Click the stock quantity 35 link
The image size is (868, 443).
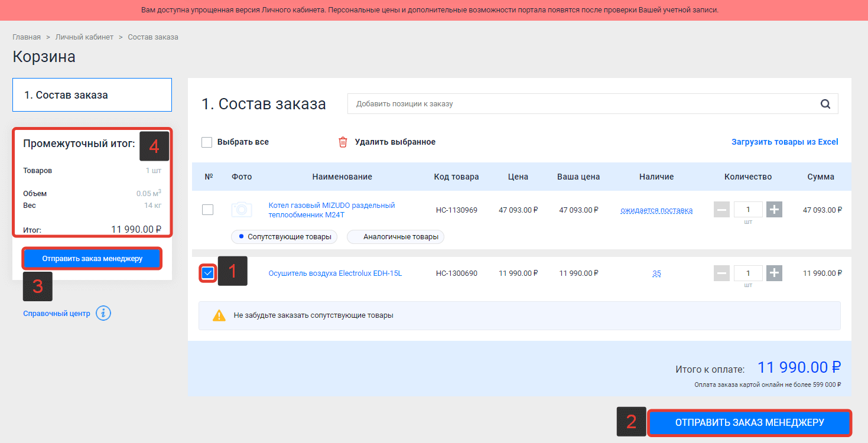click(x=656, y=273)
